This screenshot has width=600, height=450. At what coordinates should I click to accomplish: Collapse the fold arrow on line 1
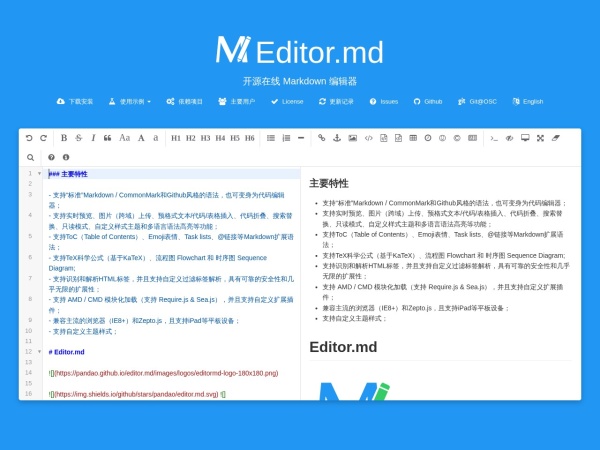(39, 174)
